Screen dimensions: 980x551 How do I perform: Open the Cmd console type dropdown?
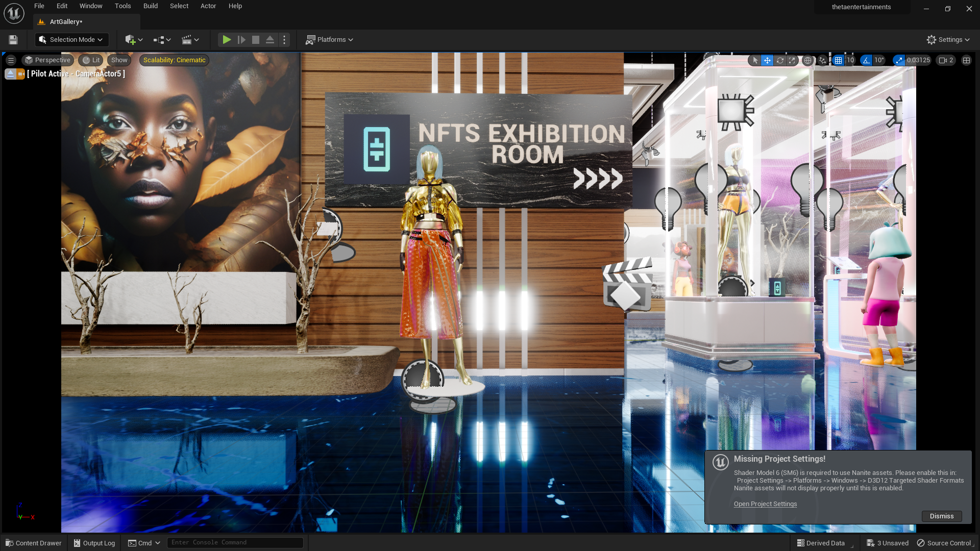[x=144, y=543]
